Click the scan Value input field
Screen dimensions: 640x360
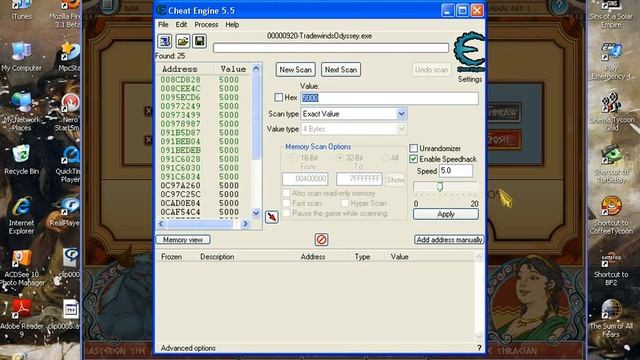(389, 98)
